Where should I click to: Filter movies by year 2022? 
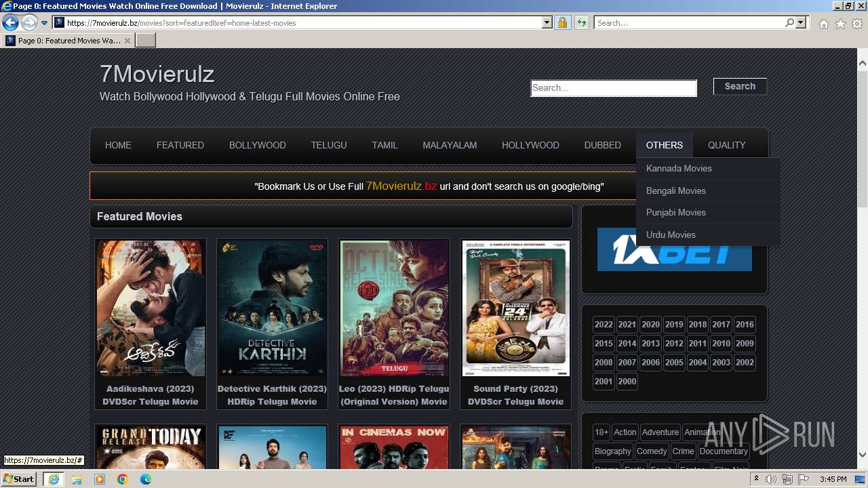pyautogui.click(x=604, y=325)
